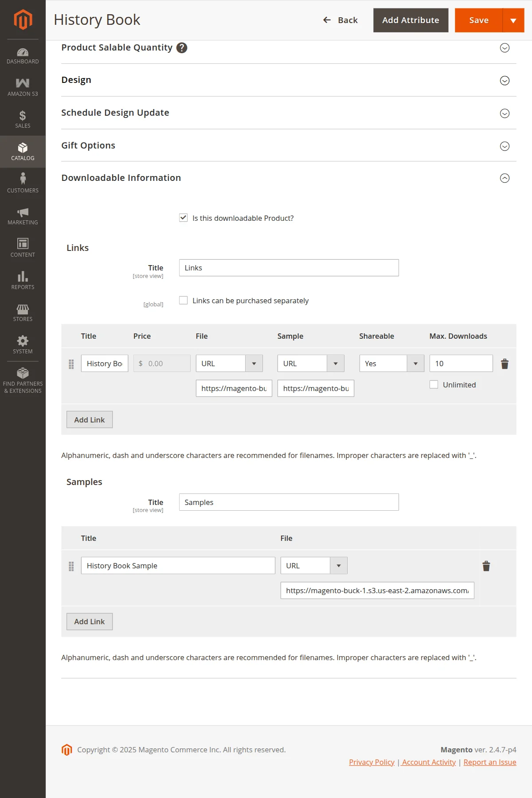The image size is (532, 798).
Task: Click the Product Salable Quantity help icon
Action: [182, 48]
